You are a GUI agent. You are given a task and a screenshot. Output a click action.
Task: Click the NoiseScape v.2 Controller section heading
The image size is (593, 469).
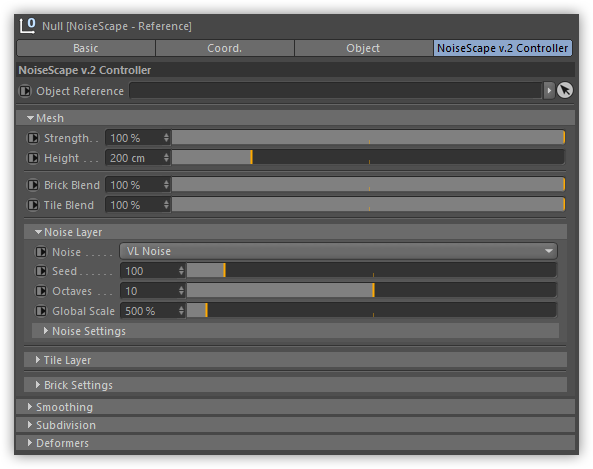[85, 70]
